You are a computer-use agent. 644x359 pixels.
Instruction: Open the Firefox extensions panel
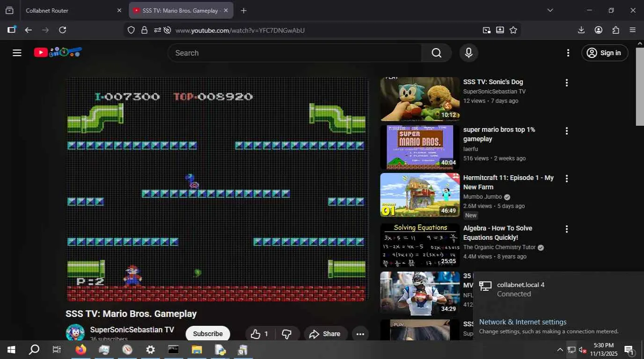(x=616, y=30)
